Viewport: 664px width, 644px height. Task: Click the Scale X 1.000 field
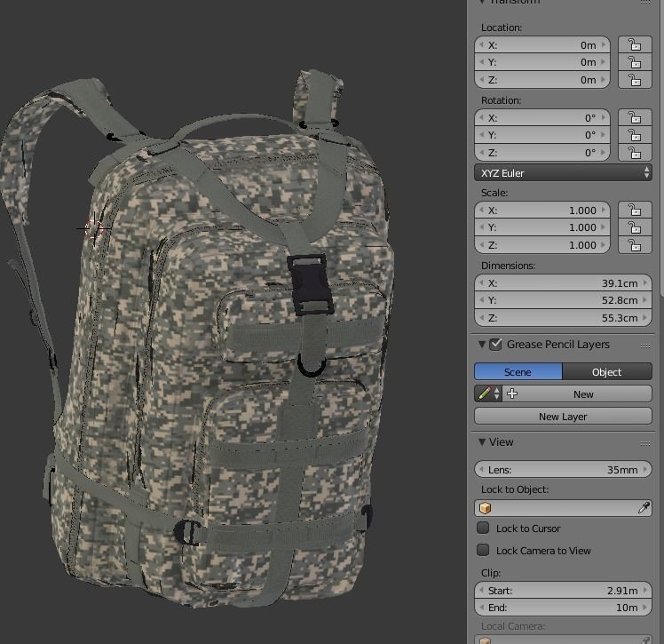point(542,210)
